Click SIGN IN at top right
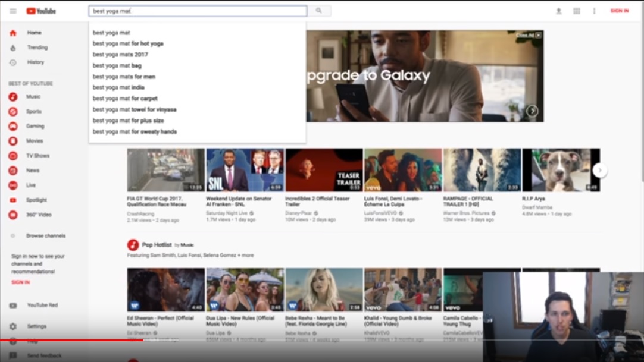This screenshot has height=362, width=644. 620,11
